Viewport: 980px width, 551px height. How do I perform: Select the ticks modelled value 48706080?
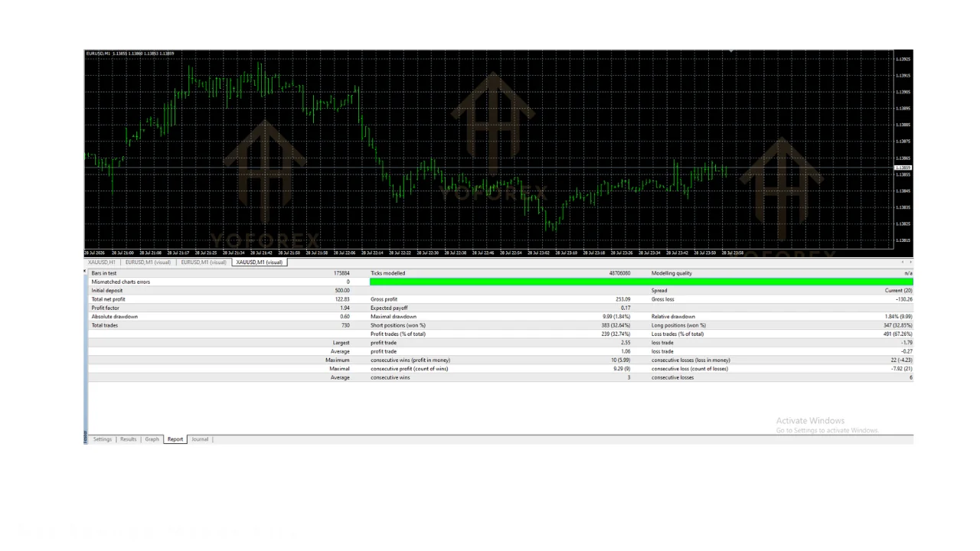pyautogui.click(x=619, y=273)
